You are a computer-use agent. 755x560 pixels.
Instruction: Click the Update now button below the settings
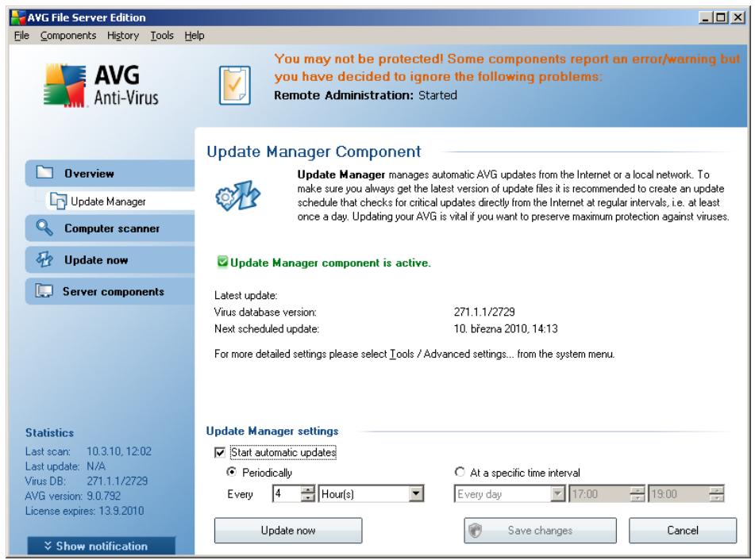(x=288, y=530)
